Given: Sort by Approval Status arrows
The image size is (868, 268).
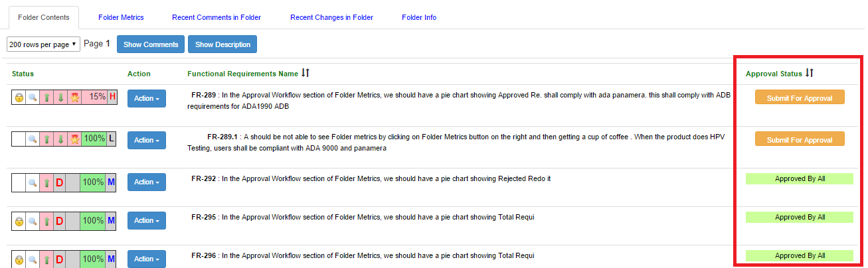Looking at the screenshot, I should point(810,72).
